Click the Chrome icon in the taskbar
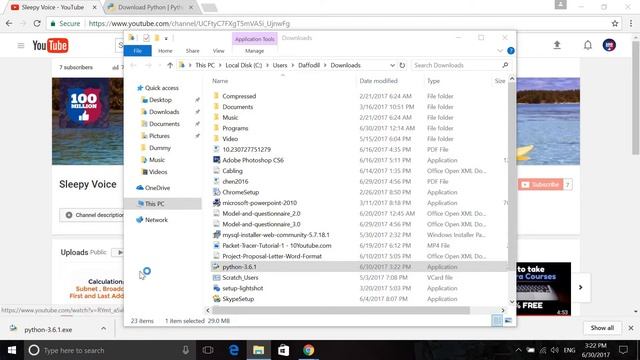This screenshot has height=360, width=640. click(x=308, y=350)
